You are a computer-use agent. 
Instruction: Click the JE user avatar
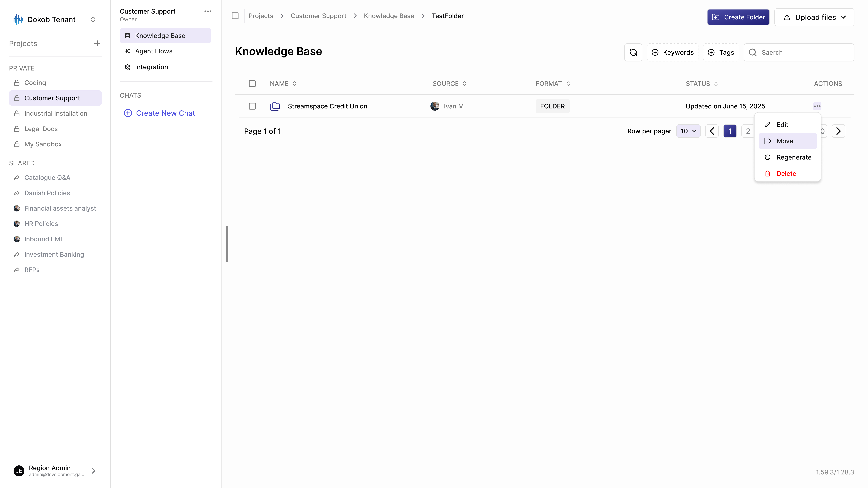19,471
